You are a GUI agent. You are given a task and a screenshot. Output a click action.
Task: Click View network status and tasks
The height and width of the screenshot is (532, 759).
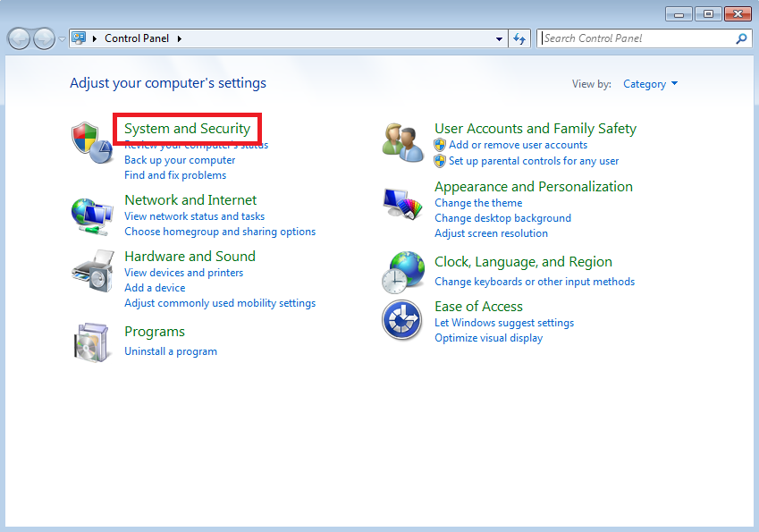(195, 216)
